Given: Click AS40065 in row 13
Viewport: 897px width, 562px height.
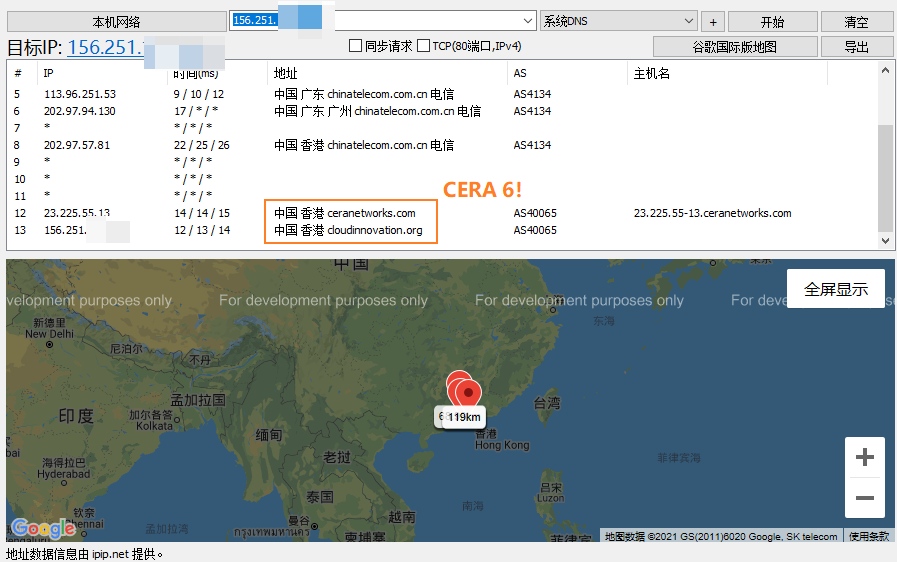Looking at the screenshot, I should pos(535,230).
